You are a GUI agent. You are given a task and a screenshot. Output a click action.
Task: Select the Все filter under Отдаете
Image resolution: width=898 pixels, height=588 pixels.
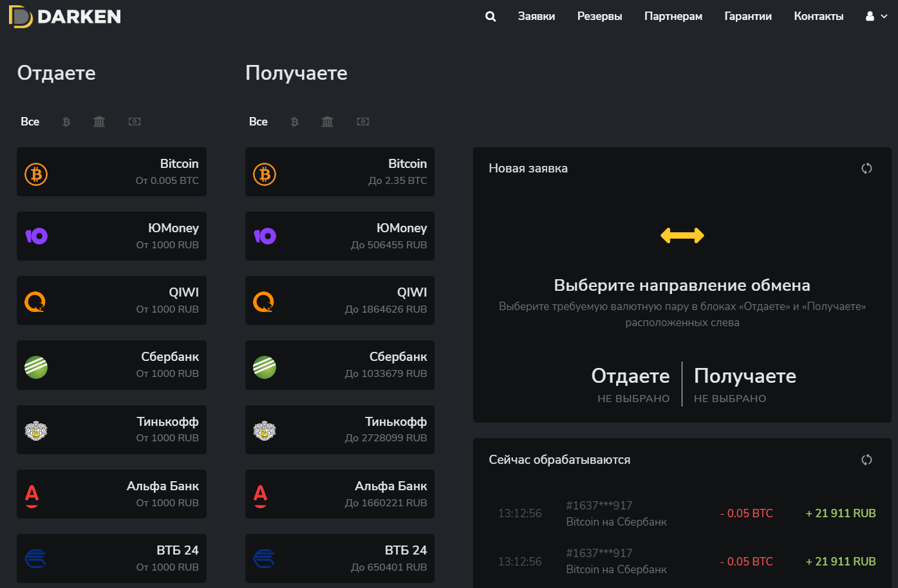(30, 122)
